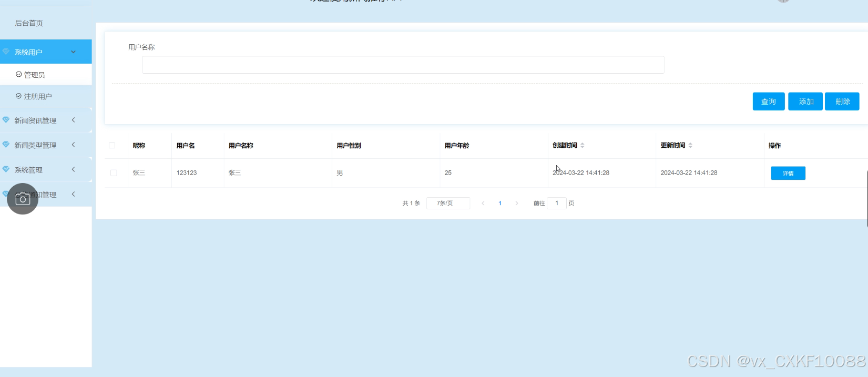Click the 前往 page number input

(x=557, y=203)
